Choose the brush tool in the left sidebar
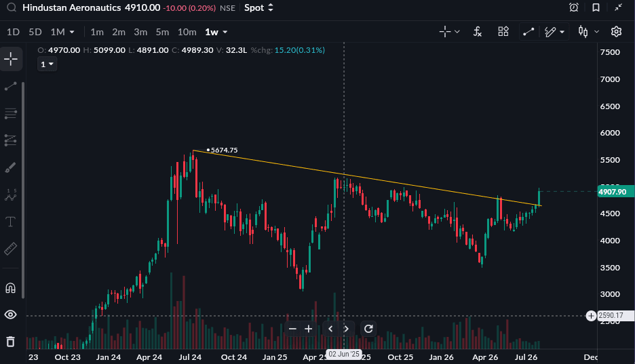This screenshot has width=635, height=364. (x=11, y=167)
